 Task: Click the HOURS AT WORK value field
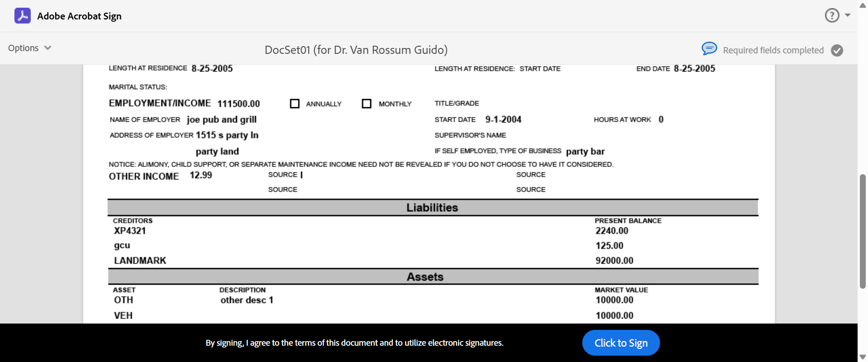pyautogui.click(x=661, y=119)
